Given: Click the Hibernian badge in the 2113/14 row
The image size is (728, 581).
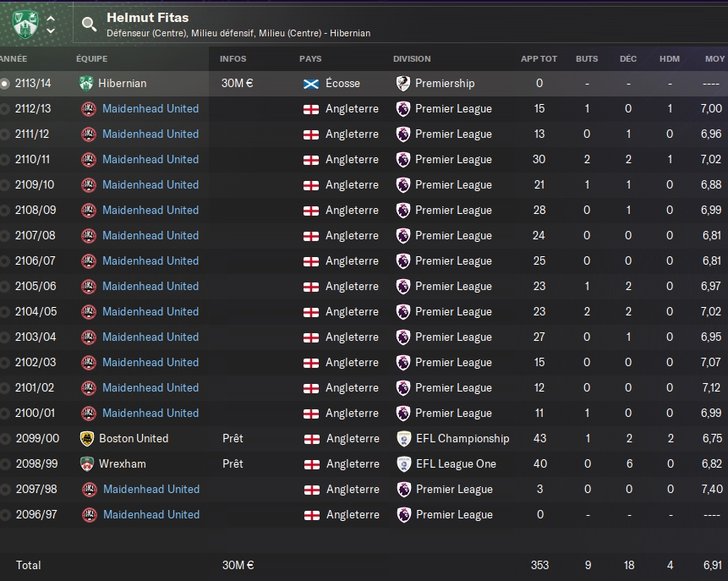Looking at the screenshot, I should (86, 83).
